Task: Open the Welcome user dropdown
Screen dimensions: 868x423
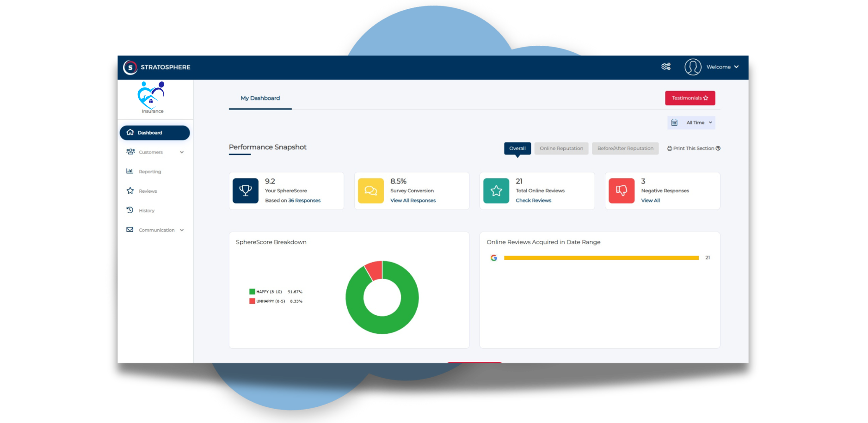Action: click(x=722, y=67)
